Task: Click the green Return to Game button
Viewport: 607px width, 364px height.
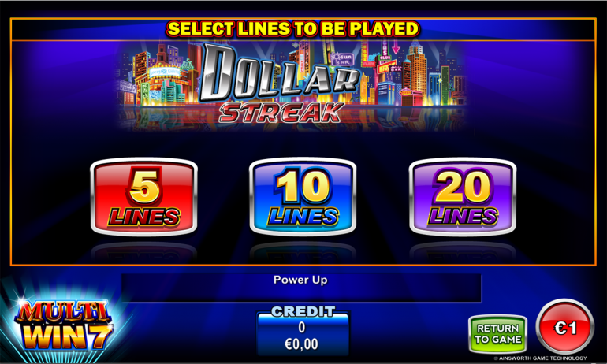Action: click(498, 334)
